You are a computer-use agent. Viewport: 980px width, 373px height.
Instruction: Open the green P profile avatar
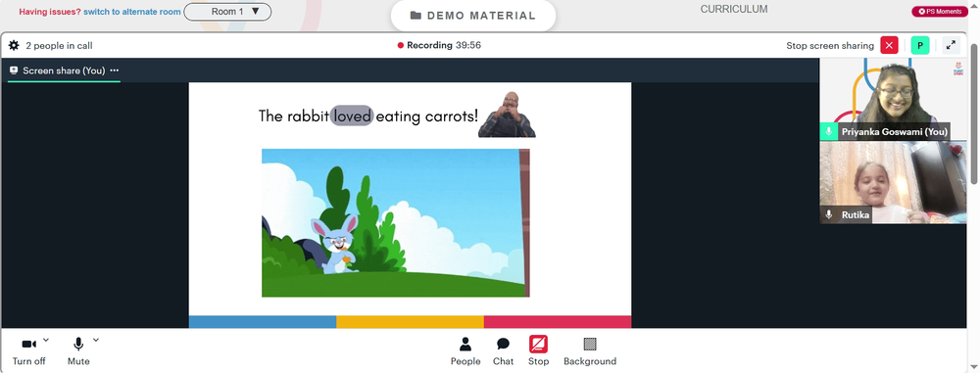click(920, 46)
